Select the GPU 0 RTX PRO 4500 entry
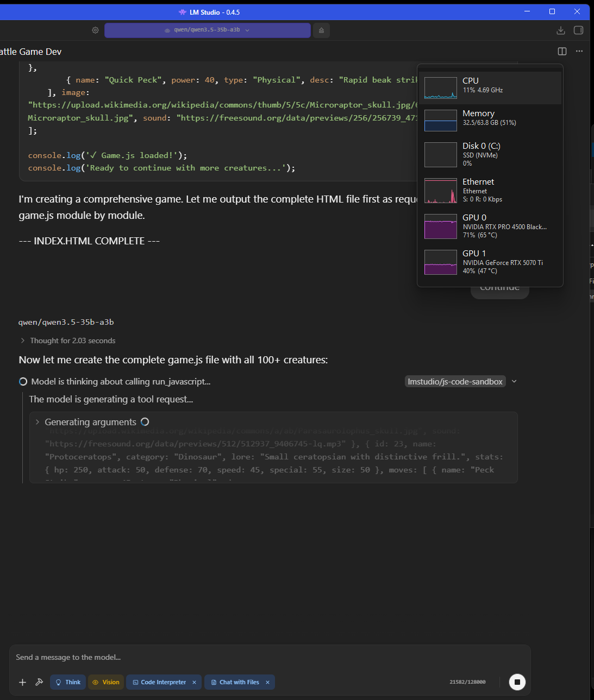Screen dimensions: 594x700 [490, 226]
